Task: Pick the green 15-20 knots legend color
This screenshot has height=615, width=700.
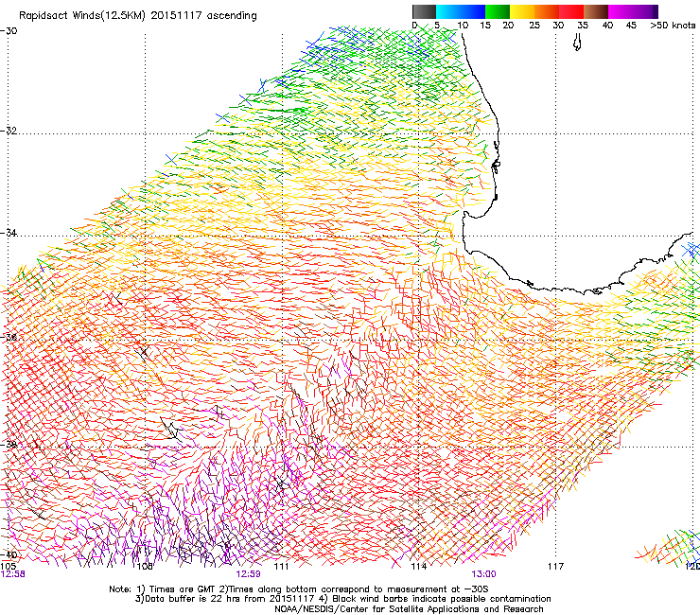Action: coord(498,11)
